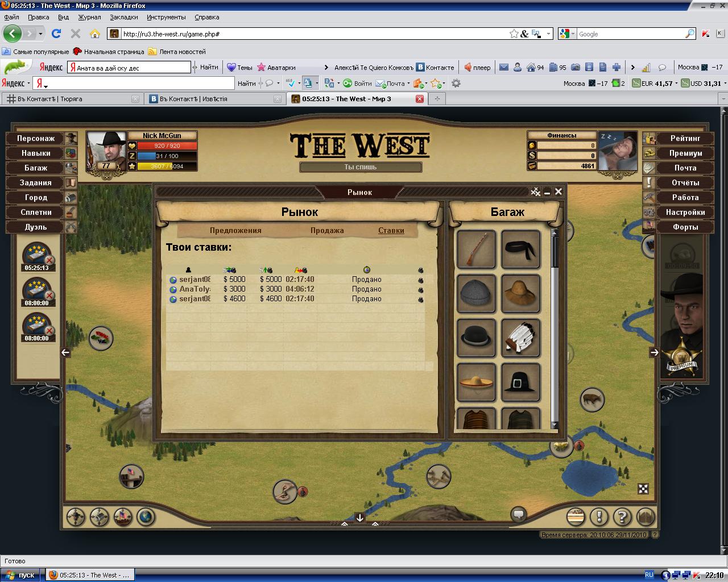Select the black bowler hat in Багаж
Image resolution: width=728 pixels, height=582 pixels.
coord(477,338)
